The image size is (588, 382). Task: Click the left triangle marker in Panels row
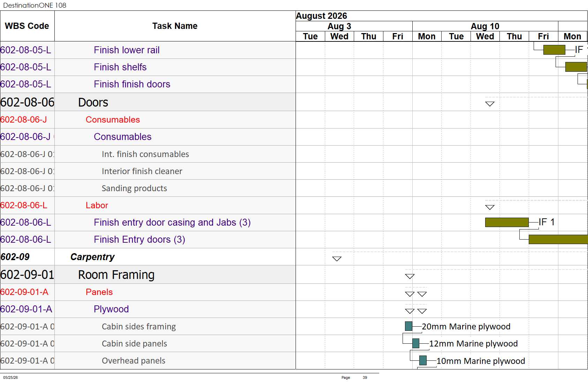tap(410, 294)
